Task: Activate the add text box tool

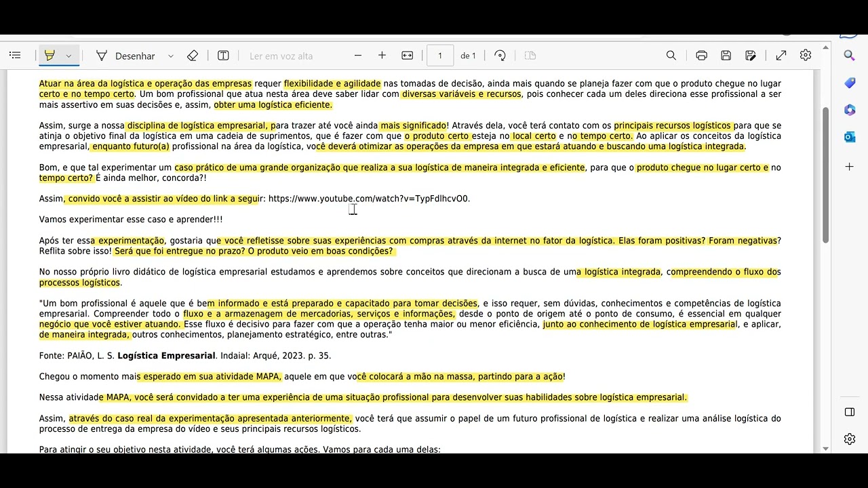Action: click(223, 56)
